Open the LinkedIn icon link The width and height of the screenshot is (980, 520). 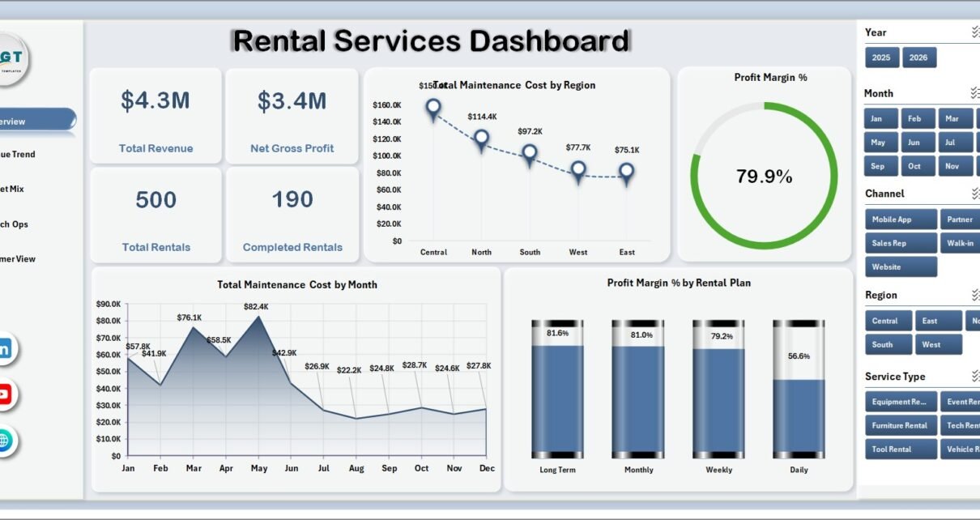click(x=5, y=349)
